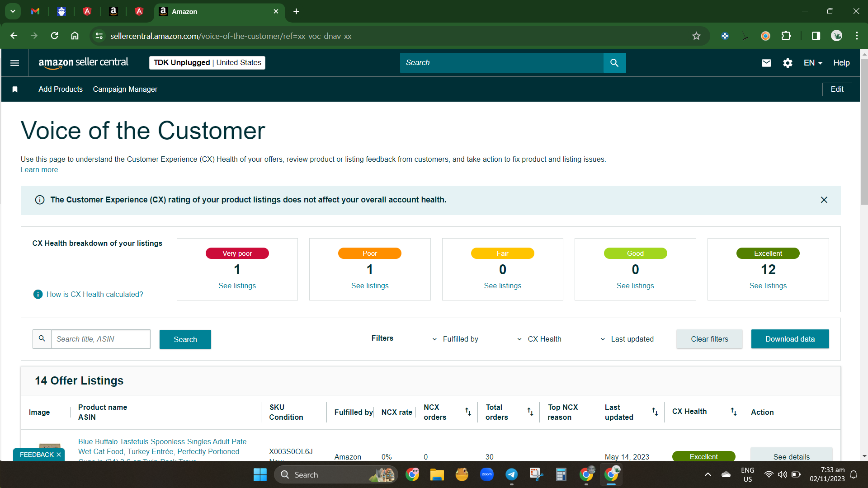868x488 pixels.
Task: Click the Amazon Seller Central logo
Action: 84,63
